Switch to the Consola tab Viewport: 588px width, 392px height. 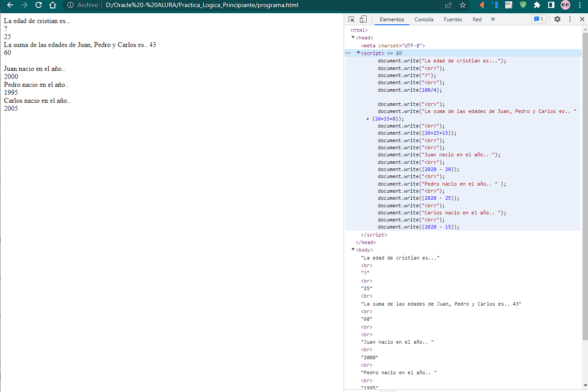pos(424,19)
